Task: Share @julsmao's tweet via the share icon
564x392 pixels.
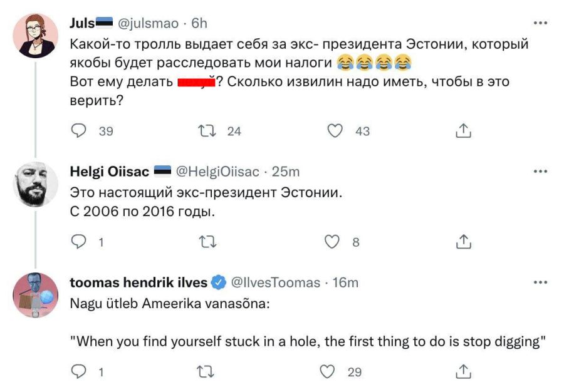Action: (x=464, y=130)
